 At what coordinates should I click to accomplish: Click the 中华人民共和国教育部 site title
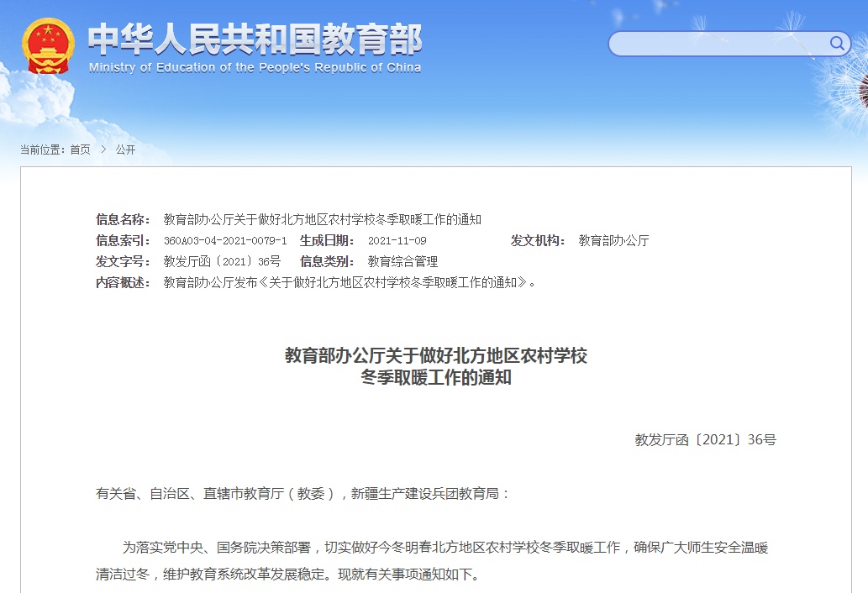click(x=255, y=39)
